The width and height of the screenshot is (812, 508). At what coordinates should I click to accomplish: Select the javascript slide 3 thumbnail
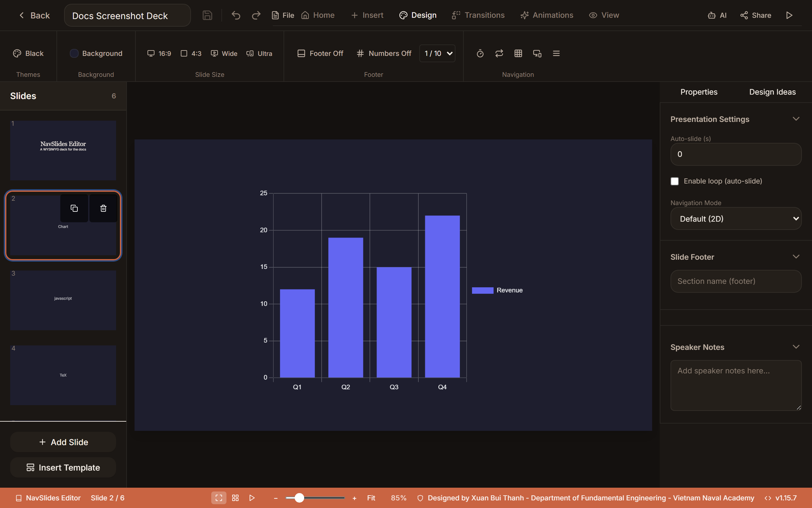pyautogui.click(x=63, y=300)
